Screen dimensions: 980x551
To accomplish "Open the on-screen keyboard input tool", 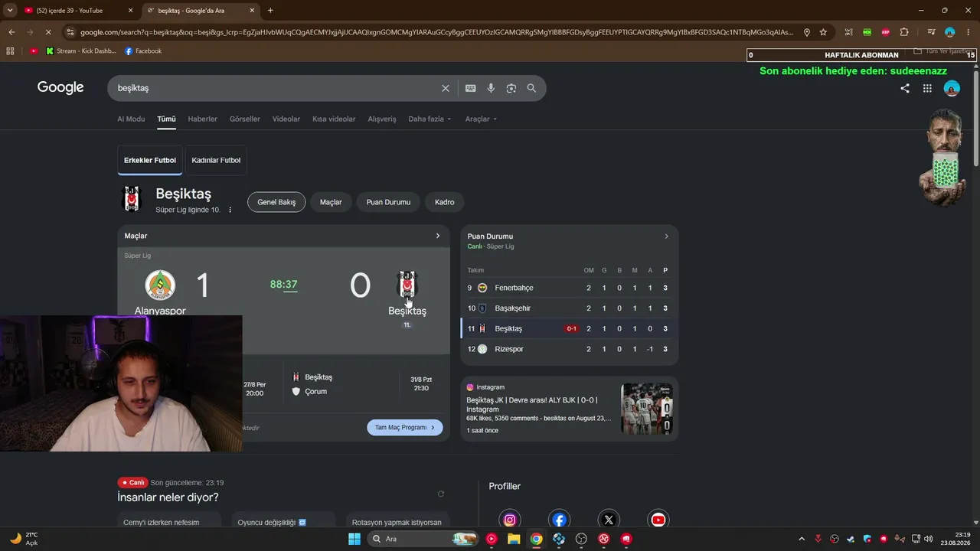I will (471, 88).
